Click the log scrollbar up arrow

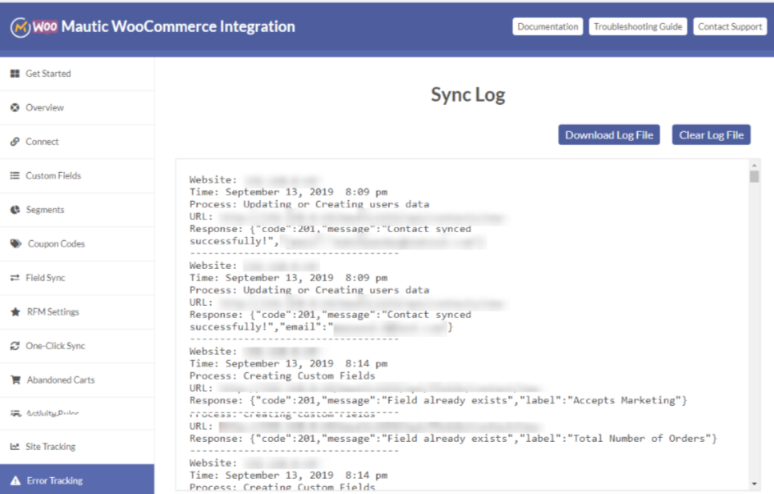point(754,165)
